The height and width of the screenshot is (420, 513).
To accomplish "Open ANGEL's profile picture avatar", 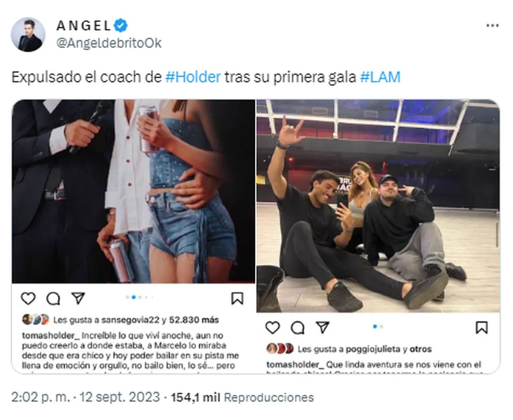I will (28, 35).
